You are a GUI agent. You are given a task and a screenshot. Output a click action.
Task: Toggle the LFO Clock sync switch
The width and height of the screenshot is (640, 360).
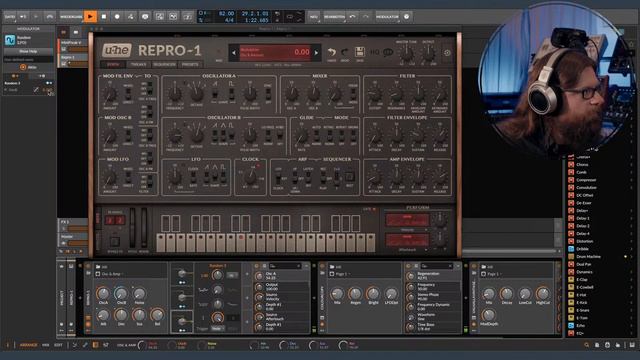point(193,177)
